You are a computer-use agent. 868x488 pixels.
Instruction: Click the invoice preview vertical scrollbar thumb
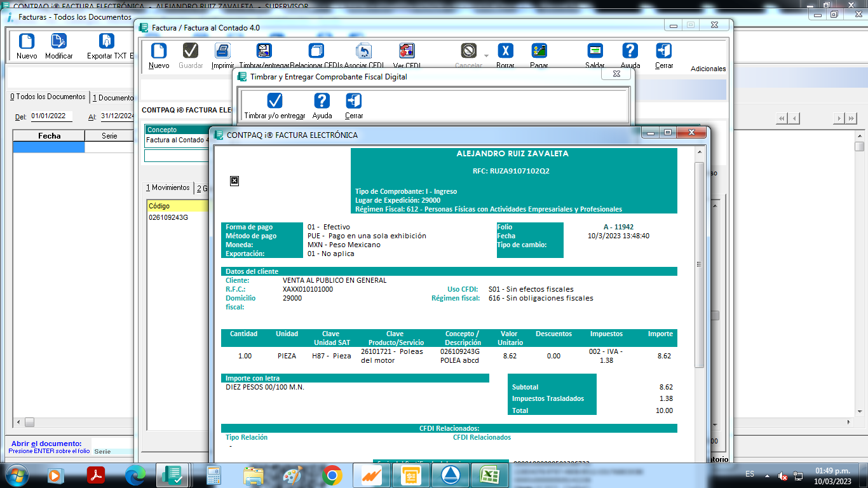point(699,264)
